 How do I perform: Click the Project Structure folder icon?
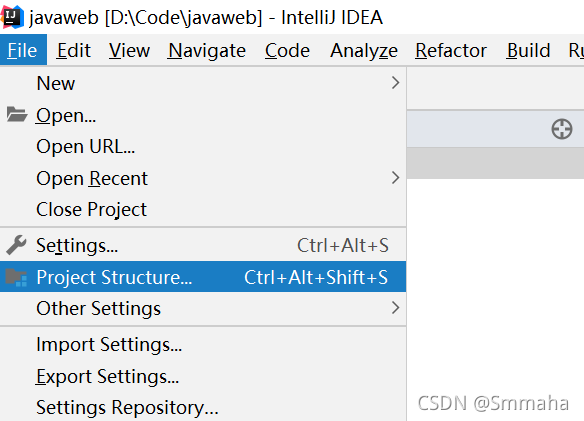click(x=16, y=278)
